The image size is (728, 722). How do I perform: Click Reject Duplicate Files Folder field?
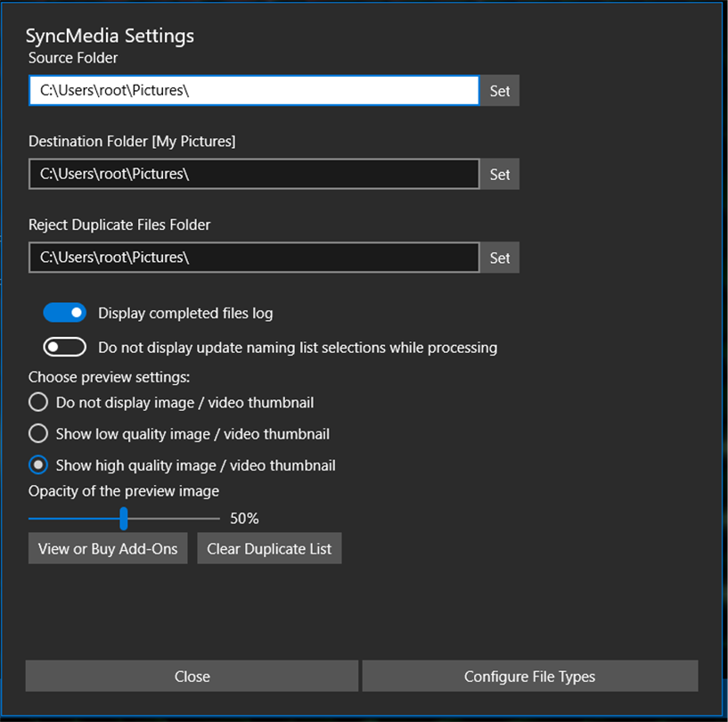coord(254,258)
